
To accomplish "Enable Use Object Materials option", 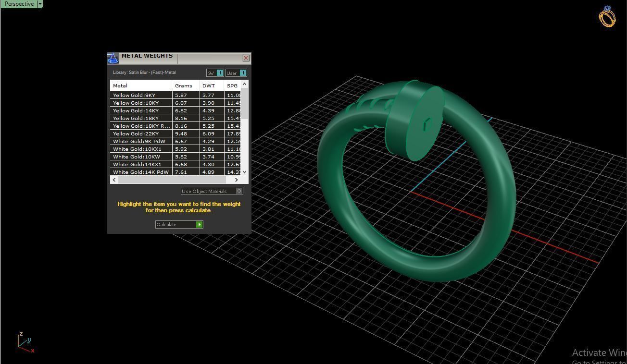I will [x=212, y=191].
